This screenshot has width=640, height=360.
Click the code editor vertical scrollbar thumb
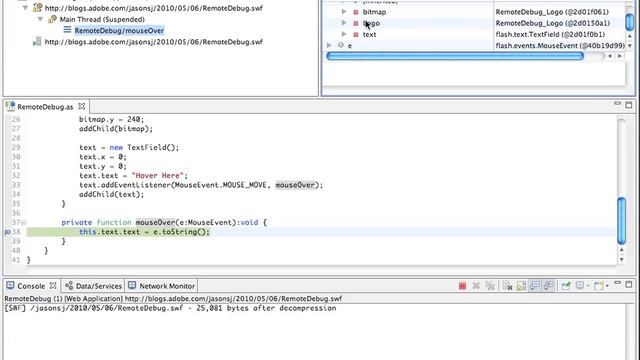click(x=622, y=221)
